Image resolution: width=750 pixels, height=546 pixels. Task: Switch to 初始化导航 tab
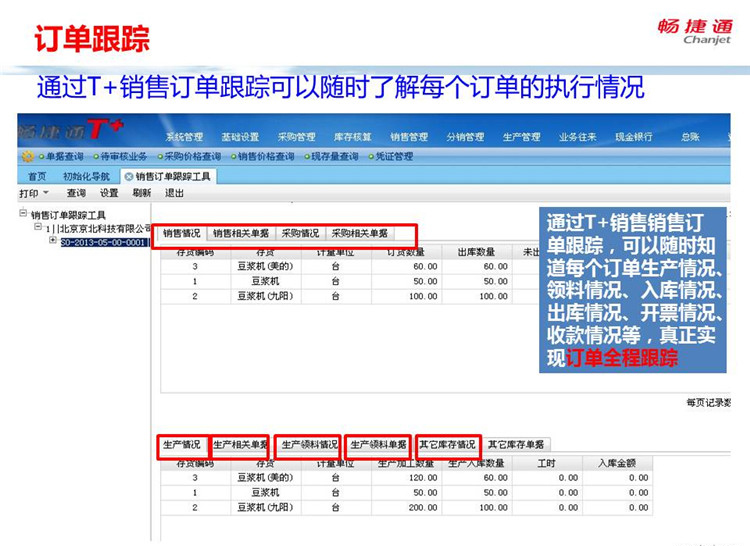87,176
